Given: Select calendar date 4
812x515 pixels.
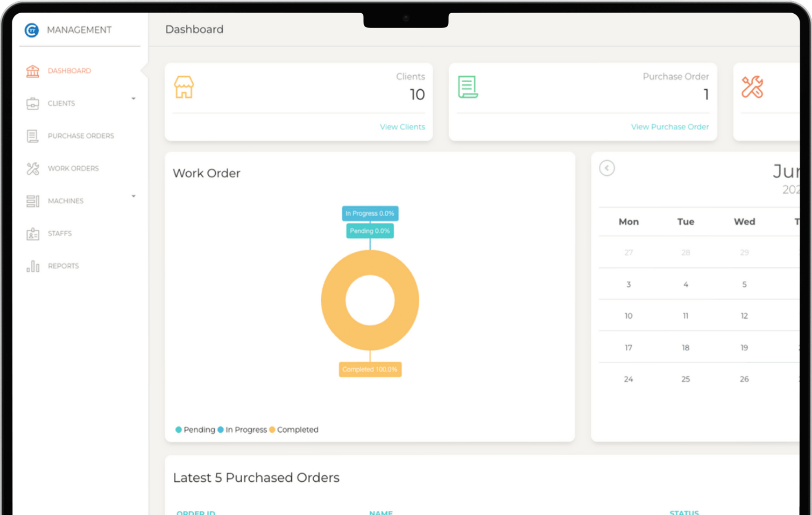Looking at the screenshot, I should coord(686,284).
